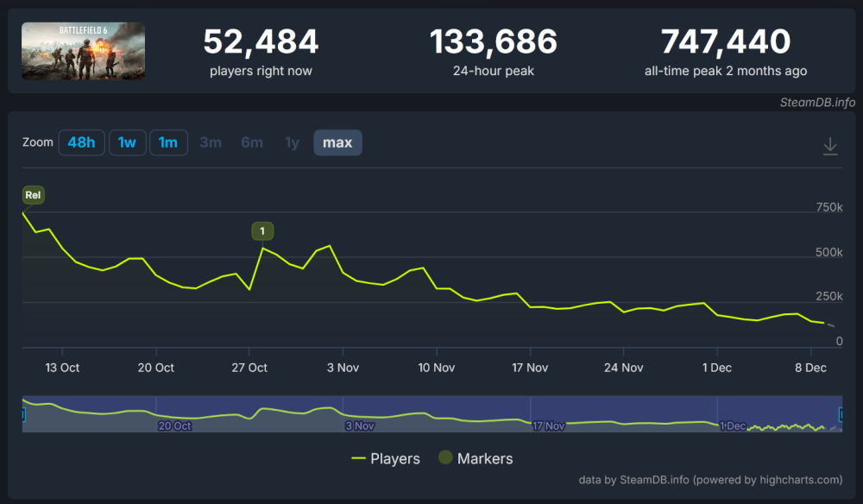Viewport: 863px width, 504px height.
Task: Click the Rel release marker on chart
Action: point(33,195)
